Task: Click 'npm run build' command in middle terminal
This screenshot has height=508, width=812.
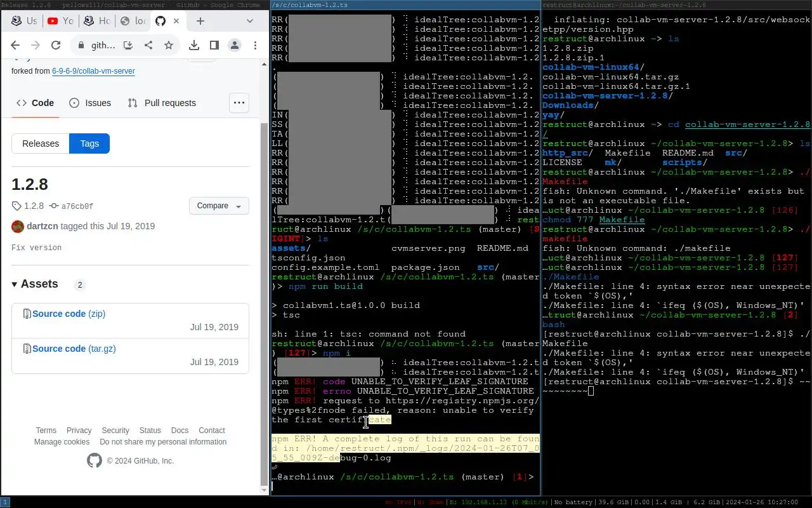Action: [325, 286]
